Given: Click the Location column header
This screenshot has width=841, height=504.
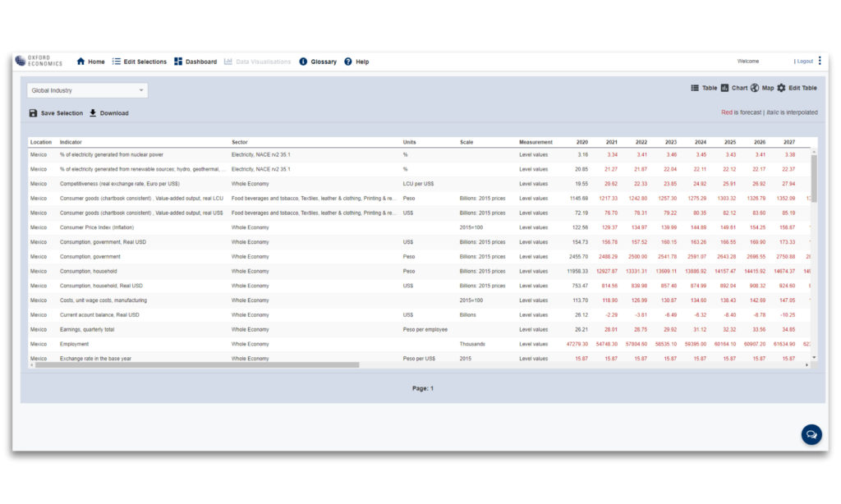Looking at the screenshot, I should tap(41, 142).
